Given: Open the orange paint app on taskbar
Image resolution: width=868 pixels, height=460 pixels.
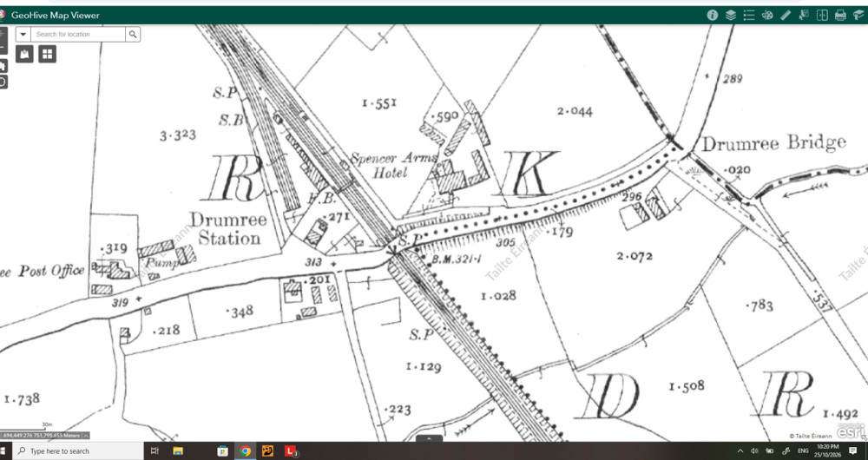Looking at the screenshot, I should point(267,451).
